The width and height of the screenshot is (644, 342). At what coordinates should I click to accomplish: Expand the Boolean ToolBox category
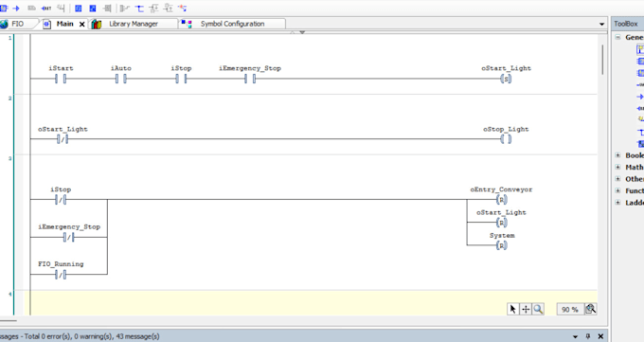tap(617, 155)
